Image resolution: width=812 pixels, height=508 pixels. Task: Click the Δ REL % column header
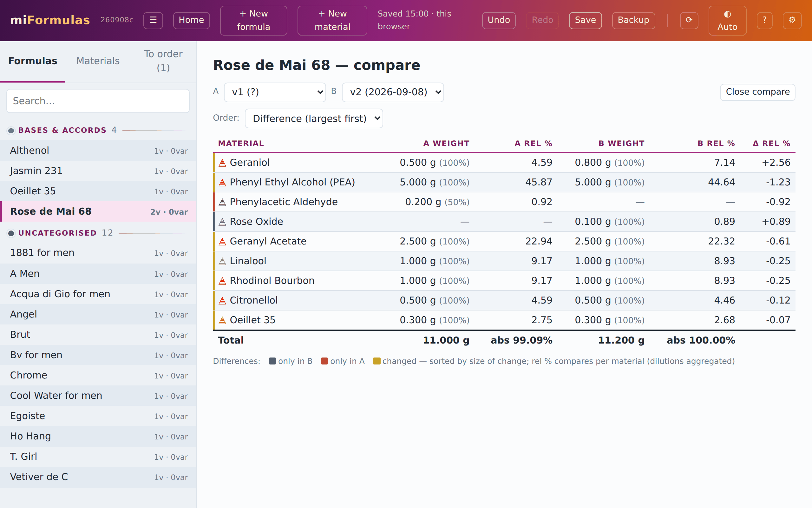click(x=771, y=144)
